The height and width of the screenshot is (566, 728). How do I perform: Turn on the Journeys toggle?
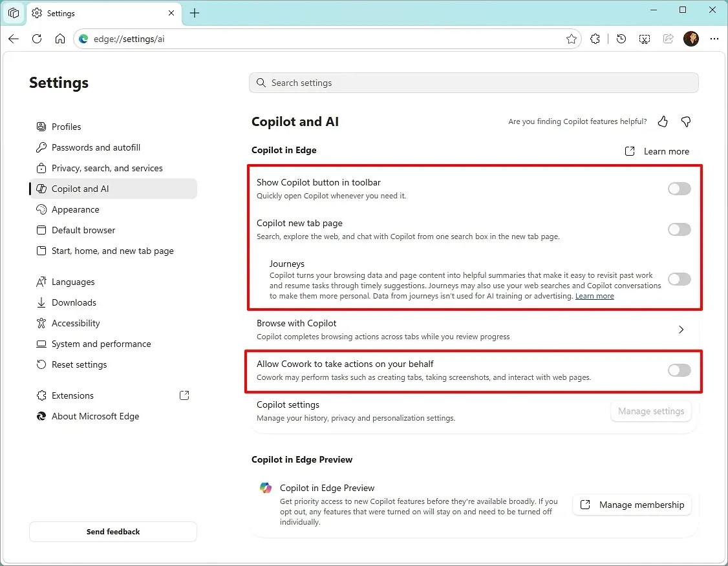tap(680, 279)
